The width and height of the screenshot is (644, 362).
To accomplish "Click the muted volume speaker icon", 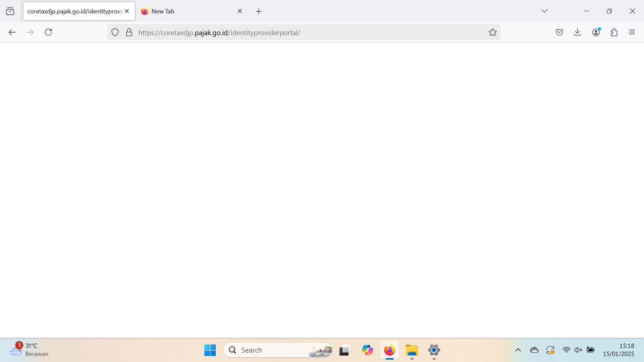I will 579,350.
